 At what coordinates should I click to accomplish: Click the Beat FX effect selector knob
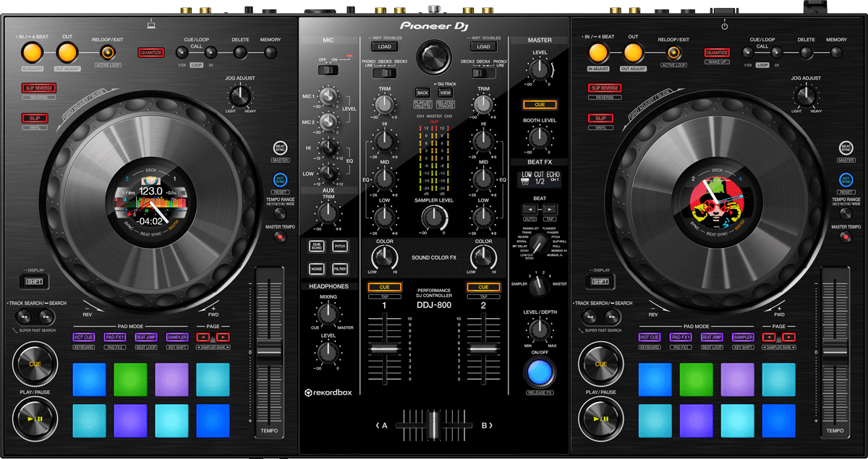537,251
